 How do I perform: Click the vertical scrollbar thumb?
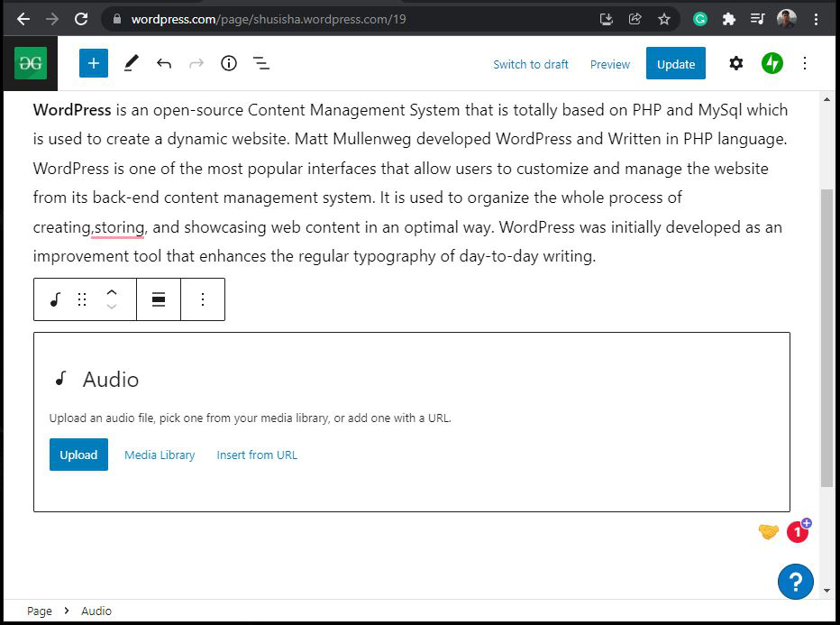(826, 337)
